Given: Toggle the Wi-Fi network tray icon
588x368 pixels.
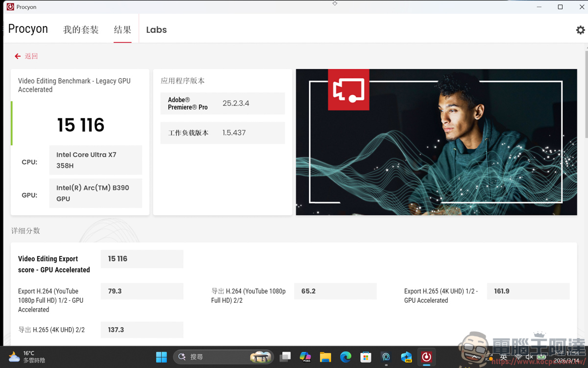Looking at the screenshot, I should point(518,357).
